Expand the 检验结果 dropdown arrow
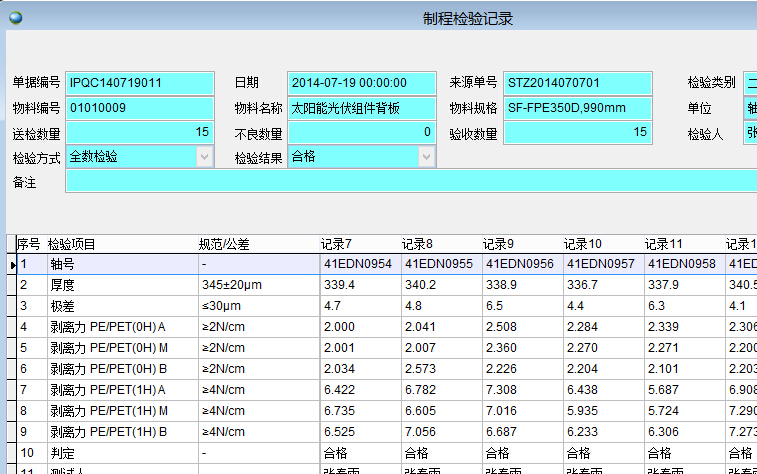 pyautogui.click(x=427, y=157)
